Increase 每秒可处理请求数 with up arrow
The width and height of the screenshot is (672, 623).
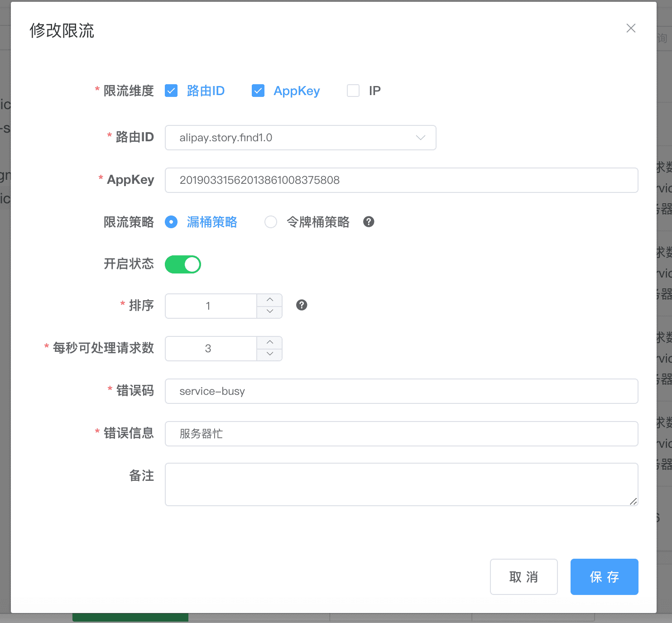[269, 342]
